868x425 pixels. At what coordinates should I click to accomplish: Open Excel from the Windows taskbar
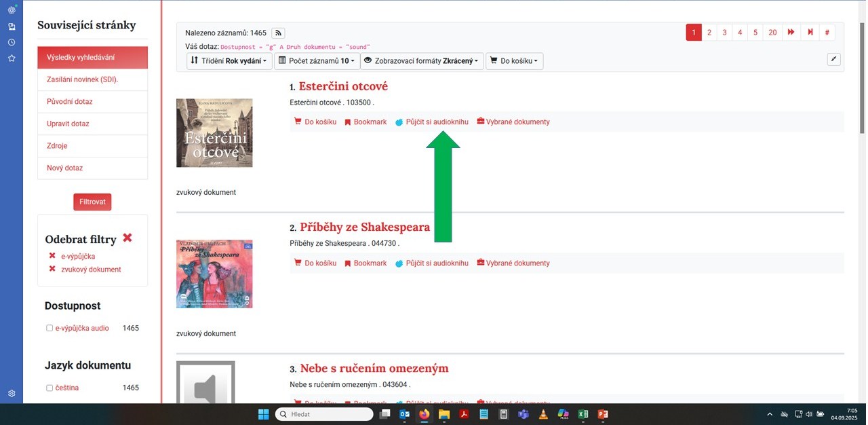tap(583, 414)
